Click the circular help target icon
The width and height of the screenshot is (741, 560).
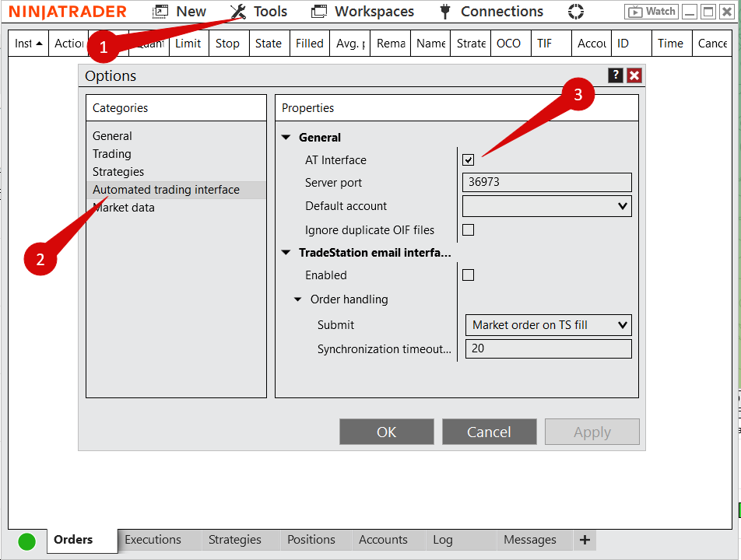click(576, 12)
